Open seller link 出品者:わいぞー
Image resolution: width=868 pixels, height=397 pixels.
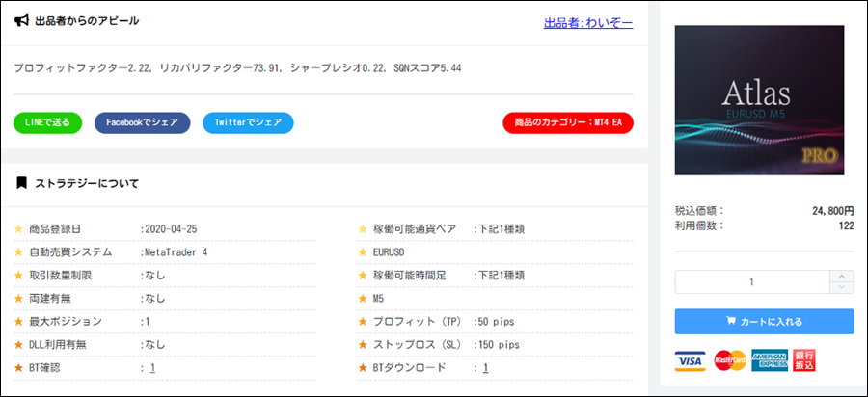coord(588,23)
